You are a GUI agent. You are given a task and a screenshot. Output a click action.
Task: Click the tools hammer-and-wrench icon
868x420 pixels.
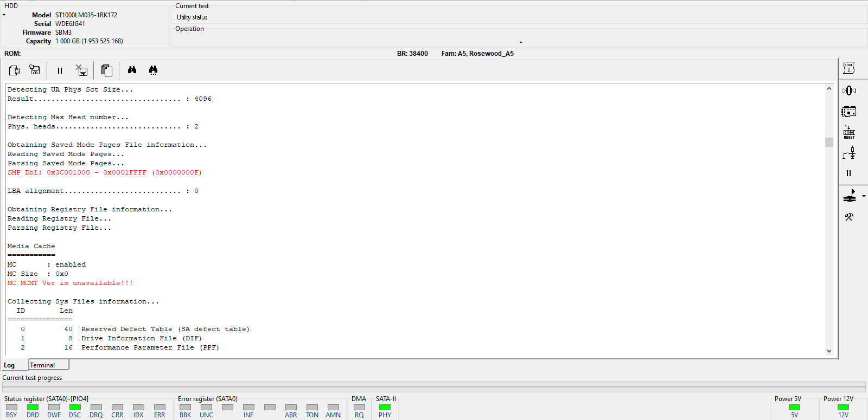pos(849,217)
